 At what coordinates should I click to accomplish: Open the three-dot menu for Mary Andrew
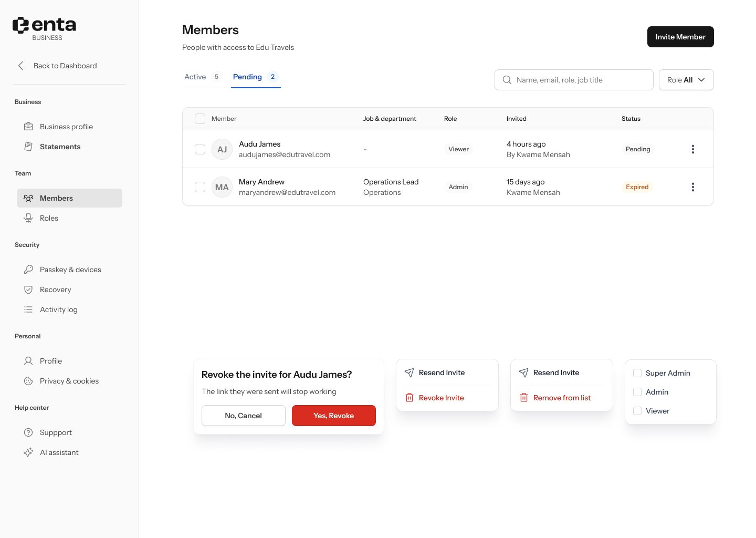[693, 187]
